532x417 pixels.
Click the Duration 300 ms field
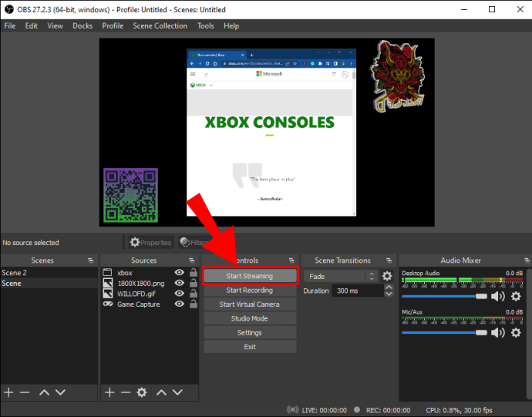pos(358,291)
